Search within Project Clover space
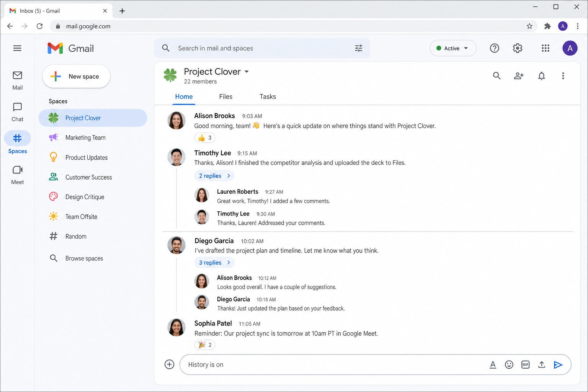This screenshot has width=588, height=392. tap(497, 76)
